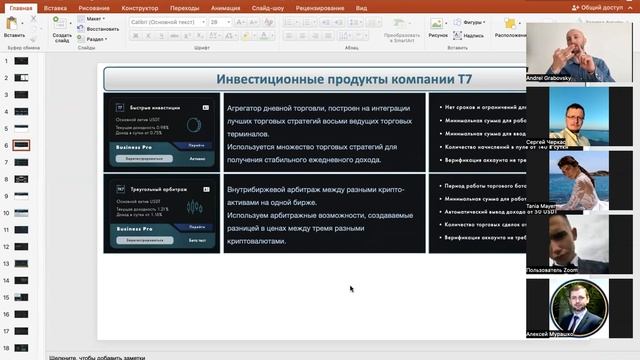Open the font size combo box
Image resolution: width=640 pixels, height=360 pixels.
tap(220, 22)
